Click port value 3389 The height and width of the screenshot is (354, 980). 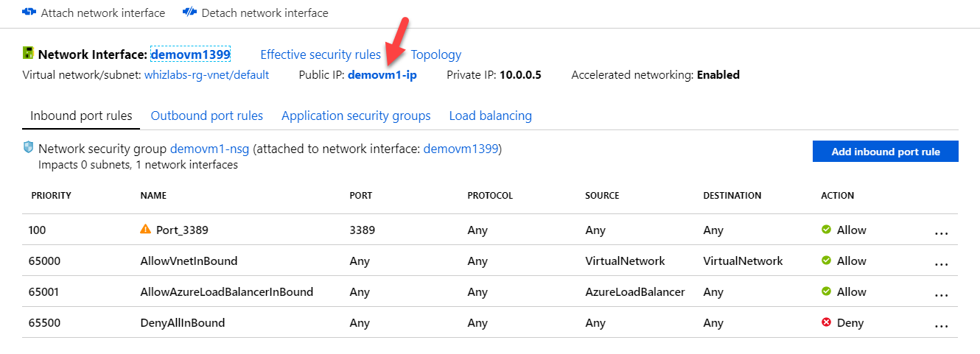(x=363, y=230)
